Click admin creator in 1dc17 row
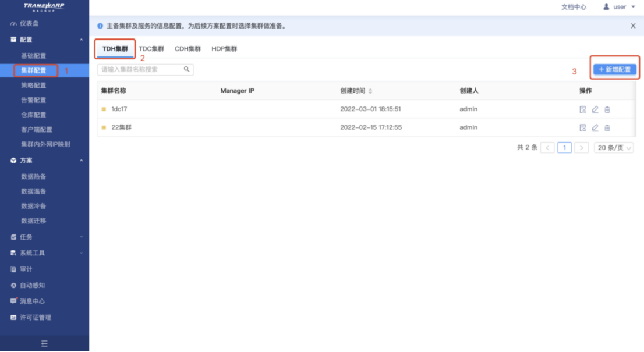Viewport: 644px width, 352px height. point(469,109)
